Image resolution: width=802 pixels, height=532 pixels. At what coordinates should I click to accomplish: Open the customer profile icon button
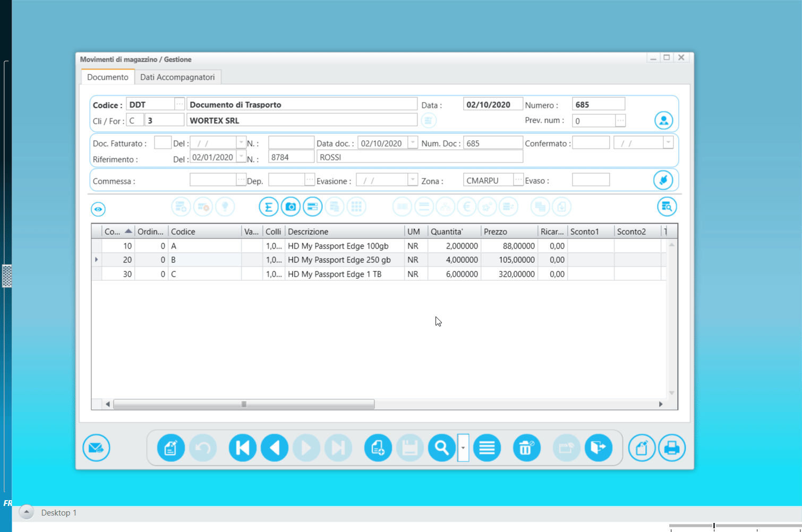pyautogui.click(x=663, y=121)
